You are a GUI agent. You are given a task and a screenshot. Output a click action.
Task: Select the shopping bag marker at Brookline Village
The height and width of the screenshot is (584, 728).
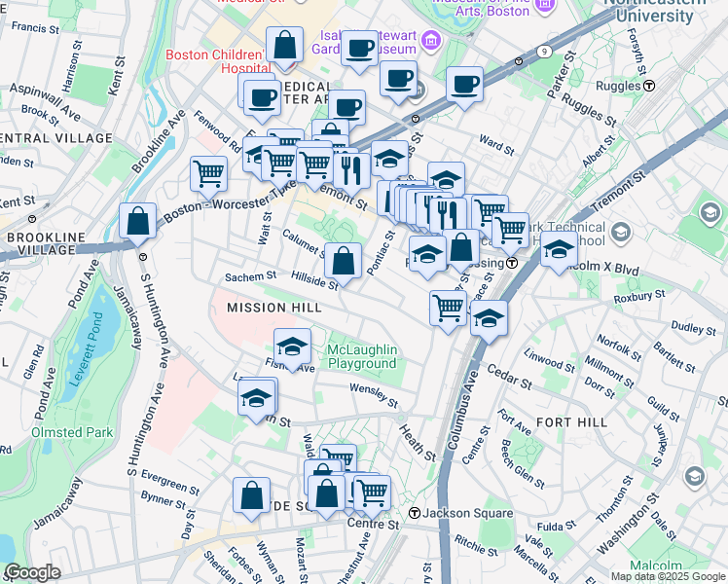coord(138,224)
